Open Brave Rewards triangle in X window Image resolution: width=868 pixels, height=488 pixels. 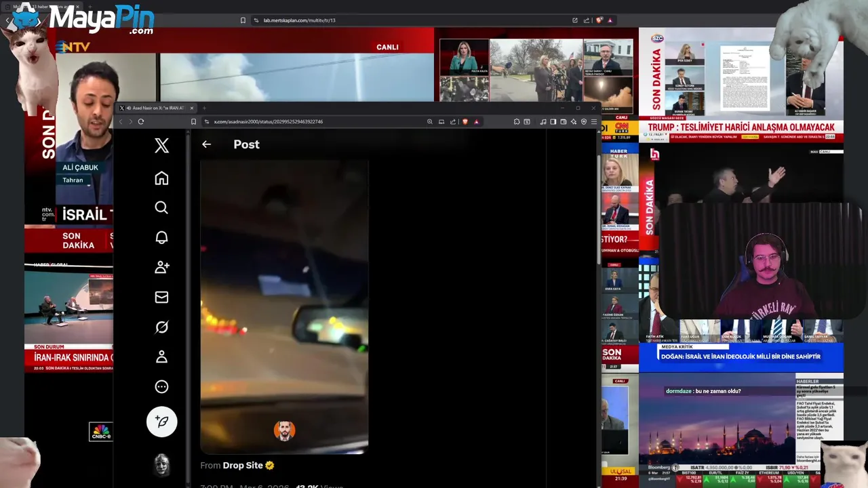(x=476, y=121)
